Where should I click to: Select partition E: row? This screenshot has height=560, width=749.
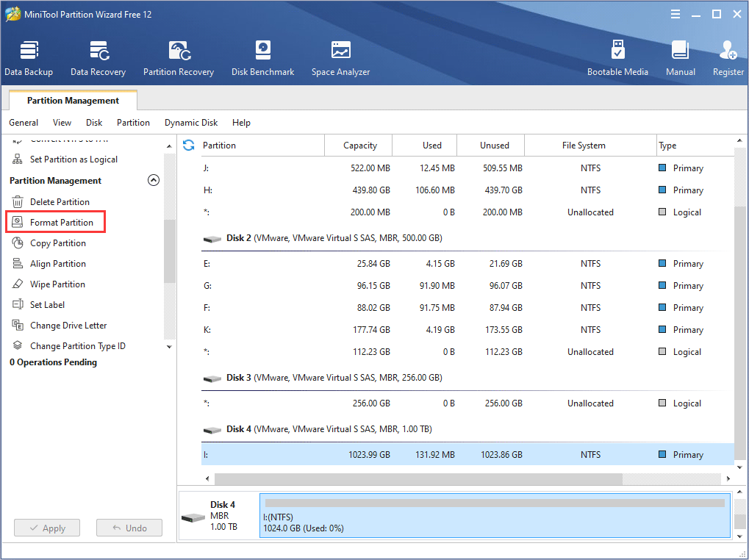[x=467, y=264]
